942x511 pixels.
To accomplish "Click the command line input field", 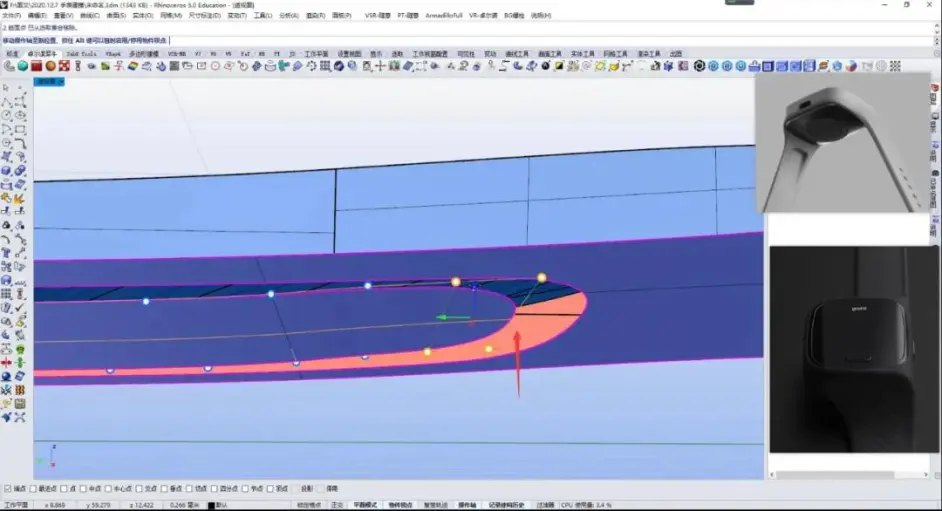I will coord(467,40).
